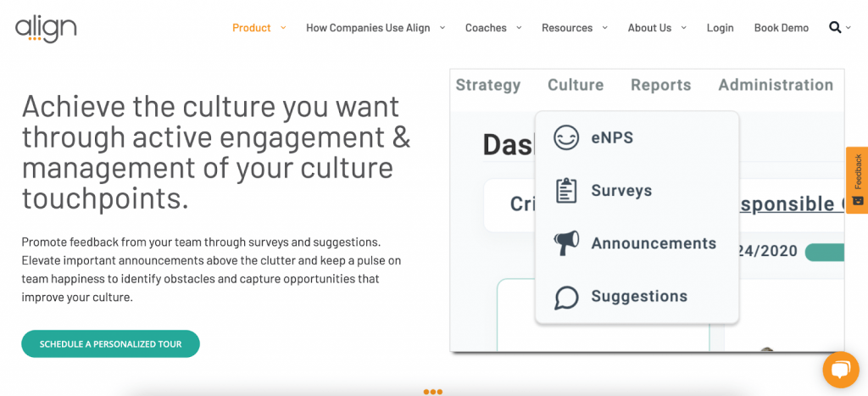The width and height of the screenshot is (868, 396).
Task: Expand the How Companies Use Align chevron
Action: (442, 28)
